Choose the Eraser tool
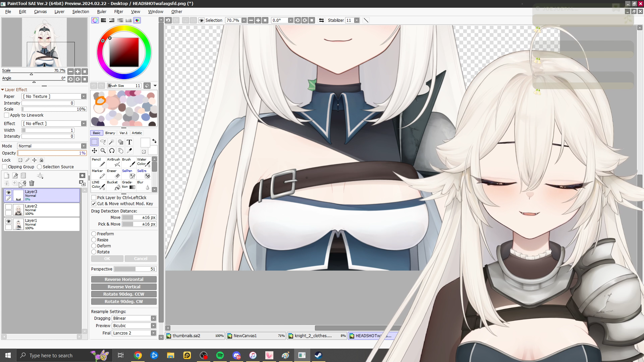644x362 pixels. click(113, 174)
